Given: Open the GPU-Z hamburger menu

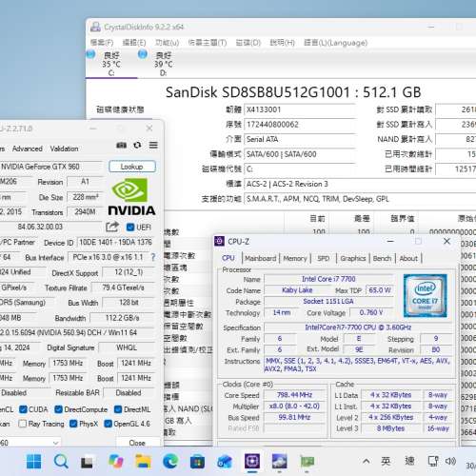Looking at the screenshot, I should point(153,145).
